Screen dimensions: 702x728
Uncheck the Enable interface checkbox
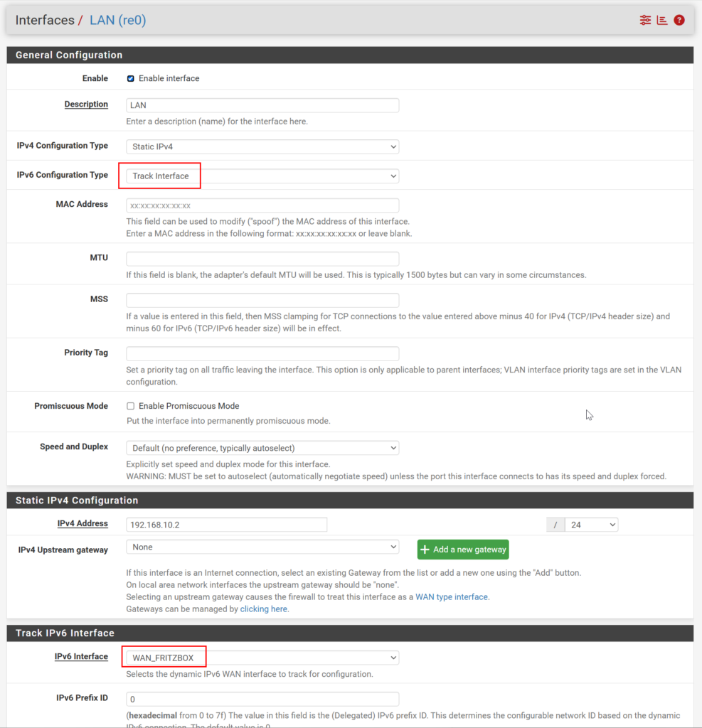[130, 78]
